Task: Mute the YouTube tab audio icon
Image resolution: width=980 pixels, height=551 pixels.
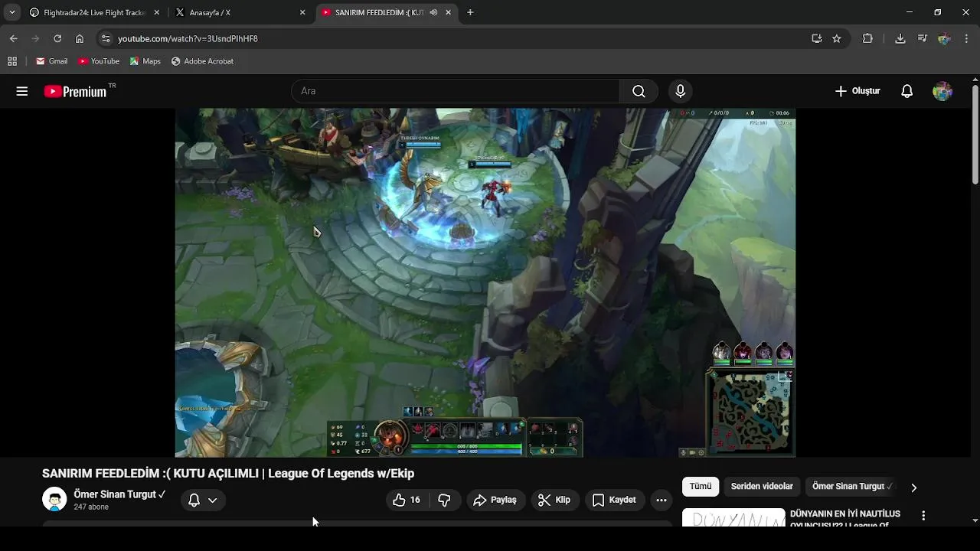Action: pyautogui.click(x=433, y=12)
